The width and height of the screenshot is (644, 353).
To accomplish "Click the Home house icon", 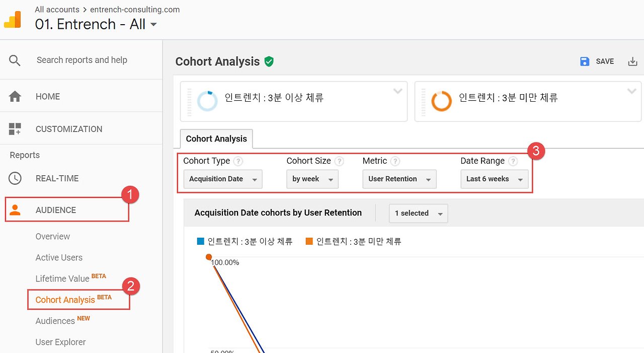I will (15, 96).
